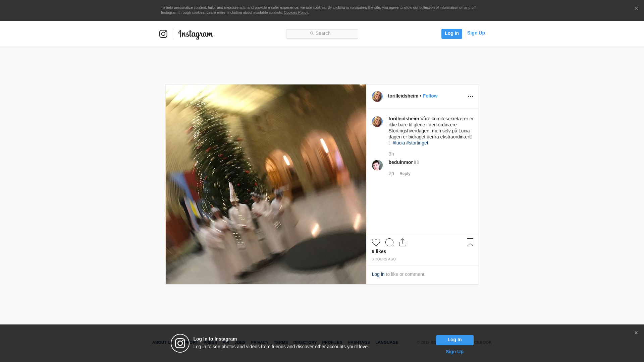Open the HASHTAGS footer link
This screenshot has width=644, height=362.
pos(359,343)
